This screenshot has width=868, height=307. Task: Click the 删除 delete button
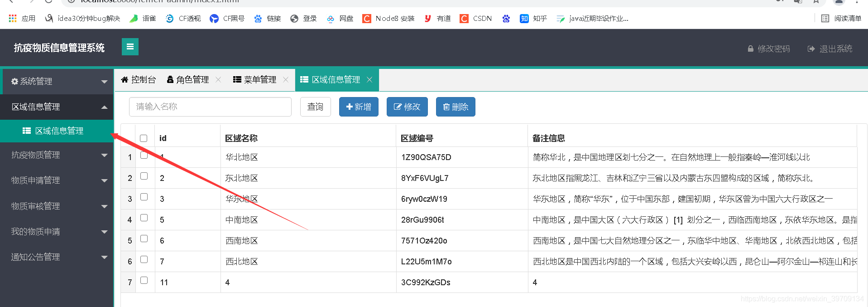(456, 107)
